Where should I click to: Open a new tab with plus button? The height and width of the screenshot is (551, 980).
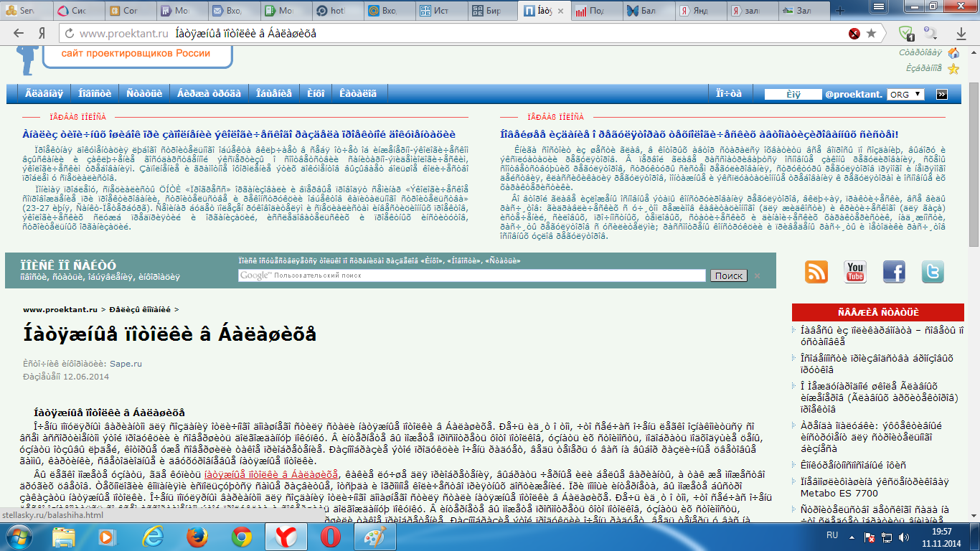pyautogui.click(x=839, y=11)
